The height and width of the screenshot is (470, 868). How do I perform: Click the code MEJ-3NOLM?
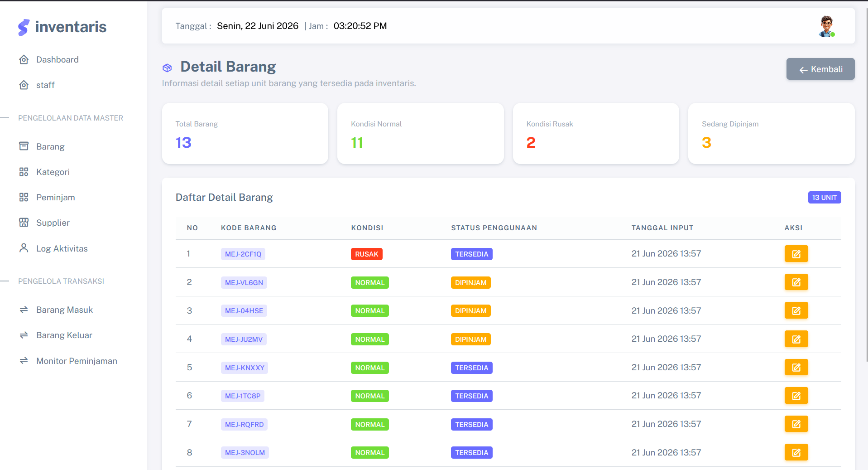point(245,452)
